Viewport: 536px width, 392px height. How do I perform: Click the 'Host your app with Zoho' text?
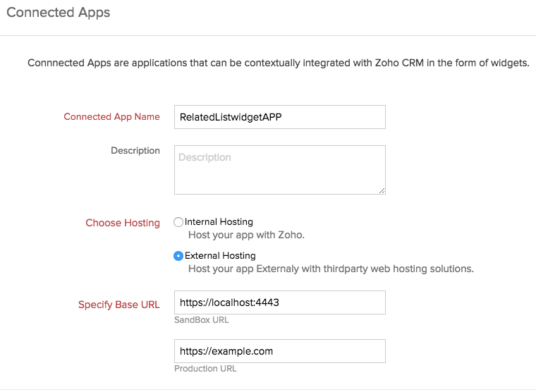coord(246,235)
